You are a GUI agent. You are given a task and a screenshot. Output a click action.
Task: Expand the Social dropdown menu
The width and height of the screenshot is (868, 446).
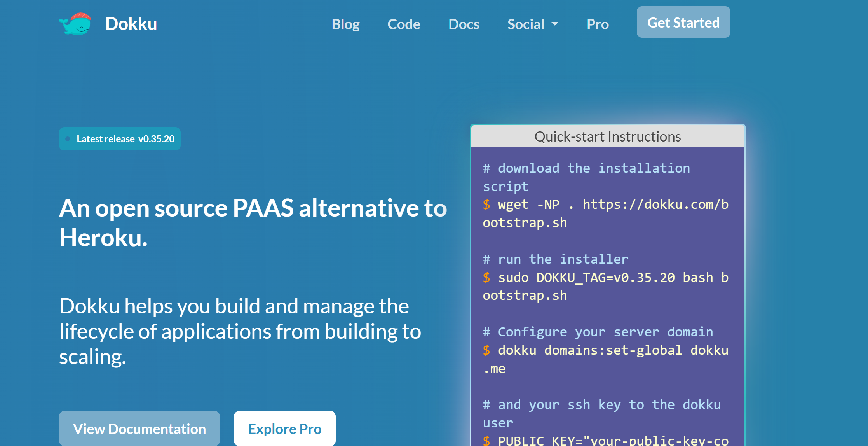pos(533,24)
